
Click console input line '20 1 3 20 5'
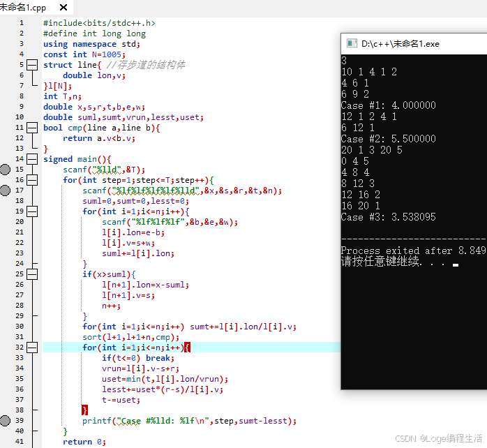pyautogui.click(x=372, y=150)
